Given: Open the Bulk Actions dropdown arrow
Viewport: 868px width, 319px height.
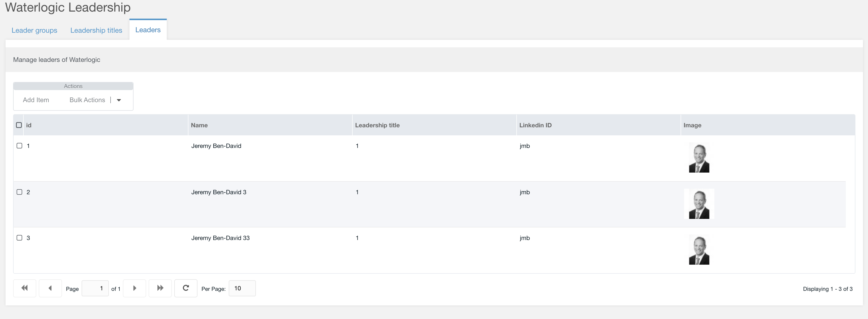Looking at the screenshot, I should 119,100.
